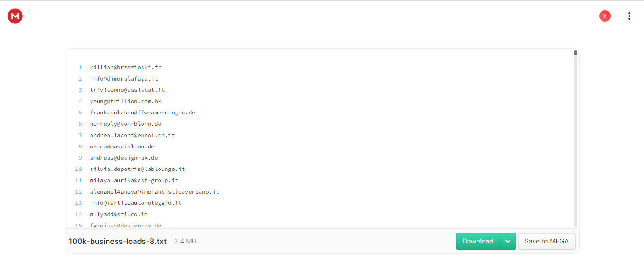644x259 pixels.
Task: Click the mulyadi@sti.co.id line
Action: click(x=119, y=214)
